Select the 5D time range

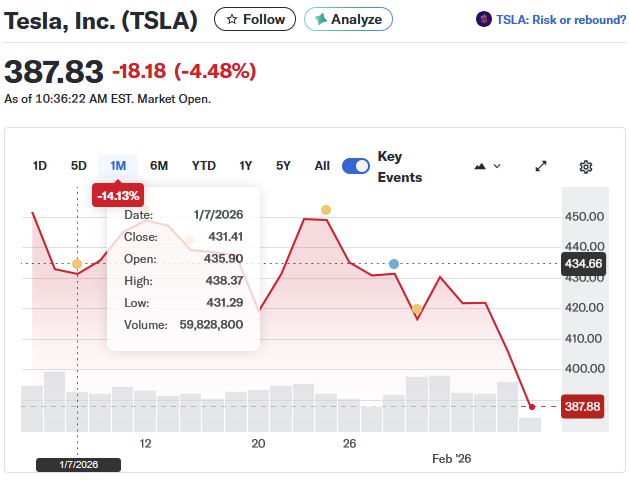pyautogui.click(x=79, y=166)
